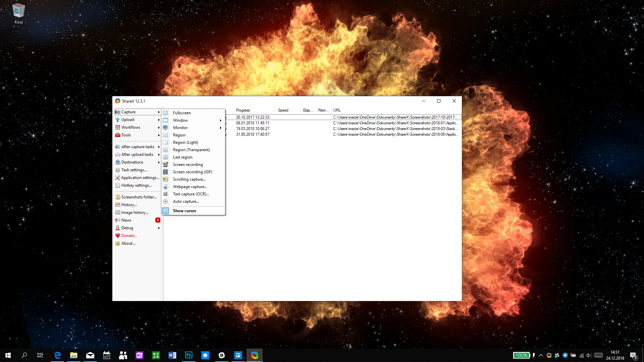This screenshot has width=644, height=362.
Task: Open Application settings...
Action: (x=138, y=178)
